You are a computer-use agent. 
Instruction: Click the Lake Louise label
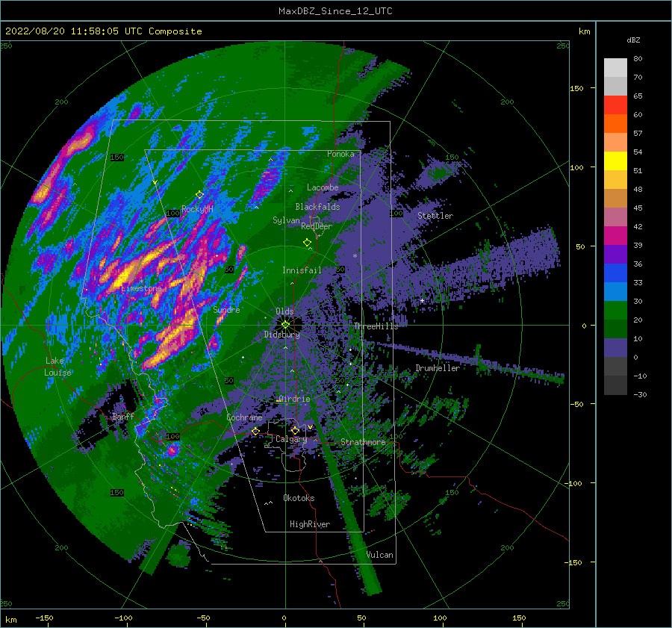tap(57, 367)
